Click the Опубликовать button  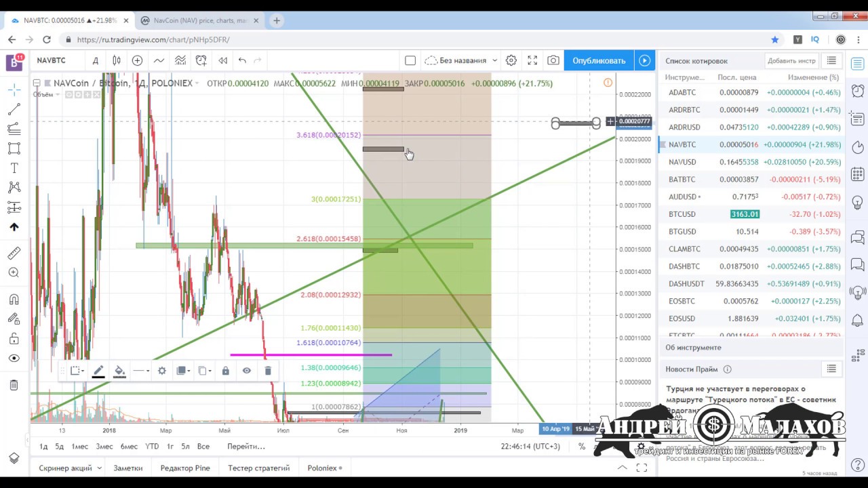[x=599, y=60]
